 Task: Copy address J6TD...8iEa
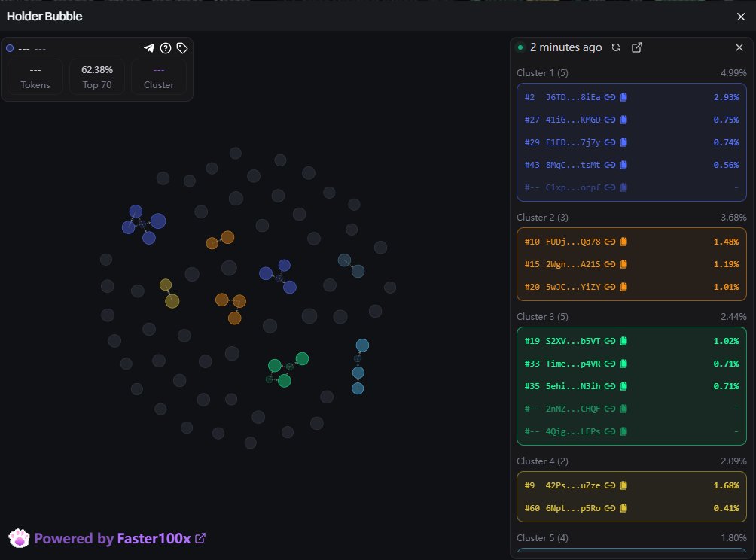(x=623, y=97)
